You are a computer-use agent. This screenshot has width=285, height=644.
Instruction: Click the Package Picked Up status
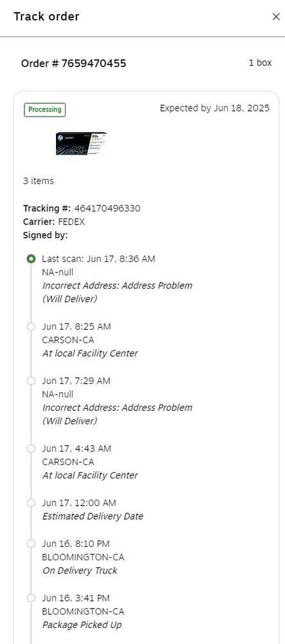pyautogui.click(x=82, y=625)
